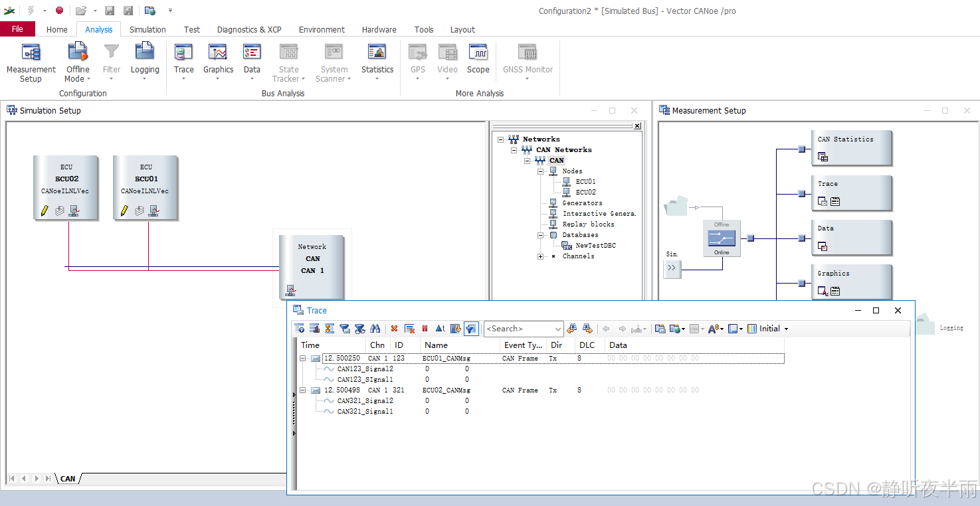This screenshot has height=506, width=980.
Task: Collapse the Networks root tree node
Action: [500, 139]
